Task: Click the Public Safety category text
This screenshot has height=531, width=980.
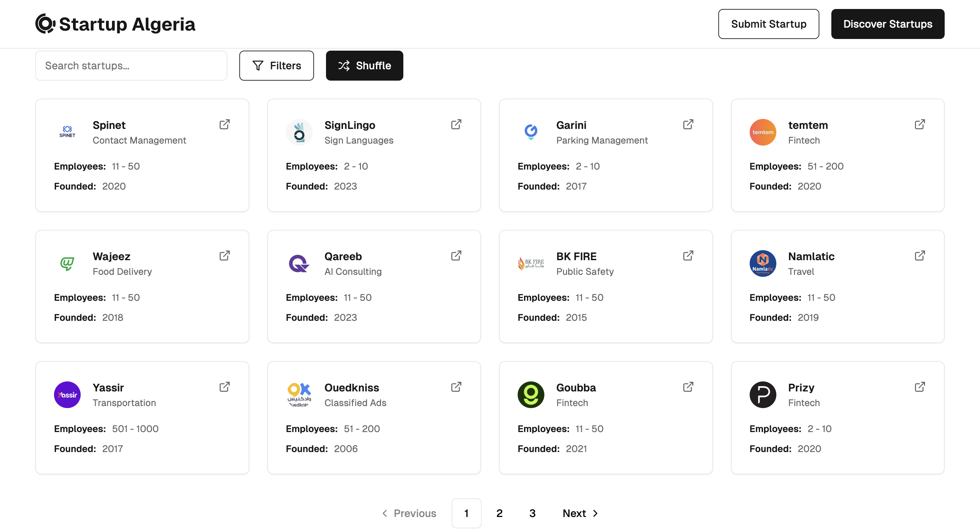Action: coord(585,271)
